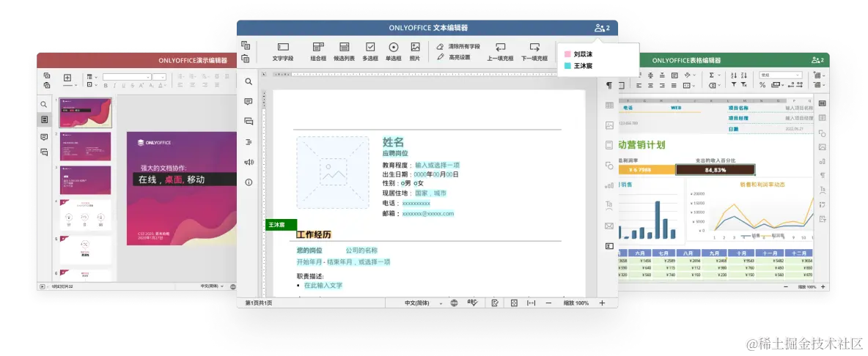Insert a 组合框 combo box field
Viewport: 868px width, 356px height.
tap(317, 51)
